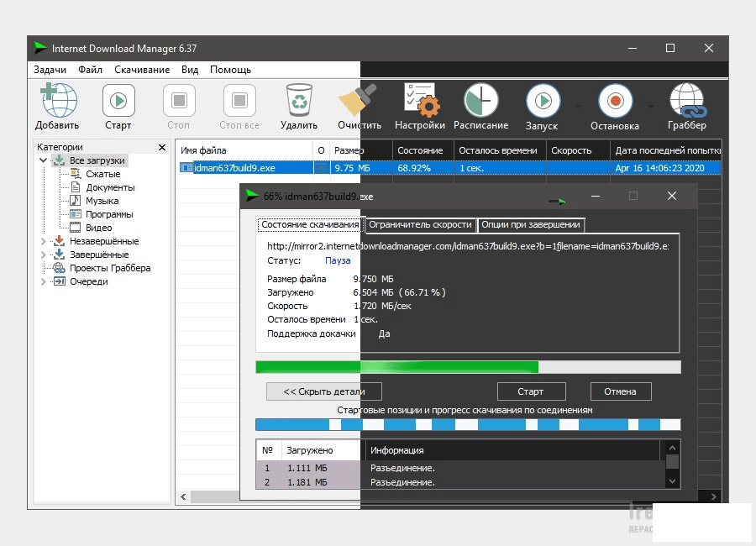756x546 pixels.
Task: Click the Остановка queue stop icon
Action: [615, 100]
